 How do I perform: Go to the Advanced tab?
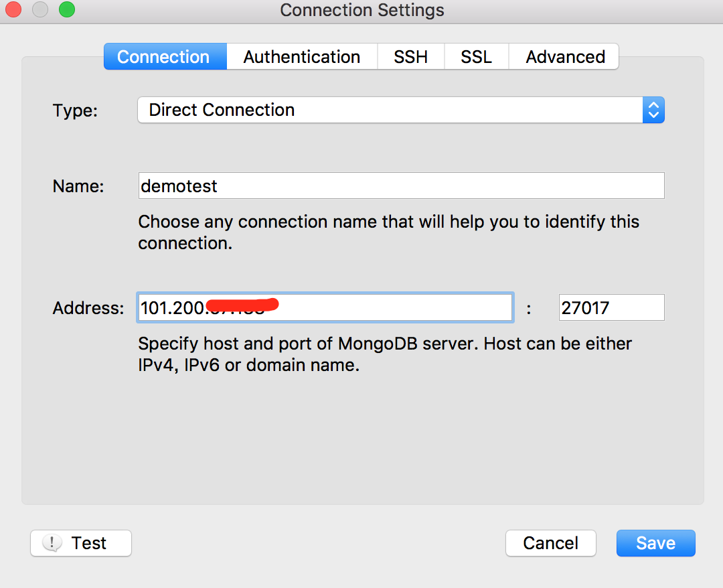[565, 57]
